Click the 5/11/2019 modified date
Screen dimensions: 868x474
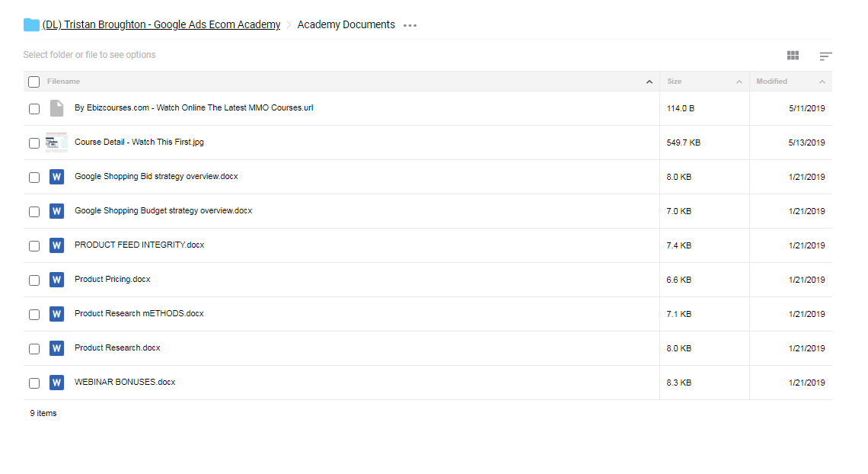coord(806,108)
